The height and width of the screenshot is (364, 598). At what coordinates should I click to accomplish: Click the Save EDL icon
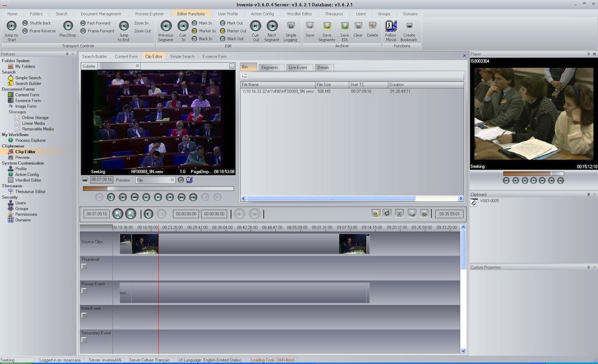click(345, 26)
